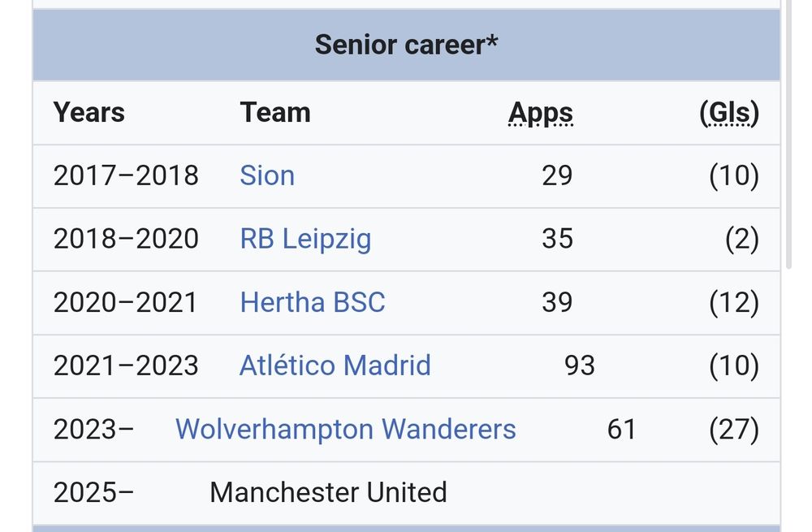Open the Wolverhampton Wanderers link
Viewport: 812px width, 532px height.
(346, 430)
